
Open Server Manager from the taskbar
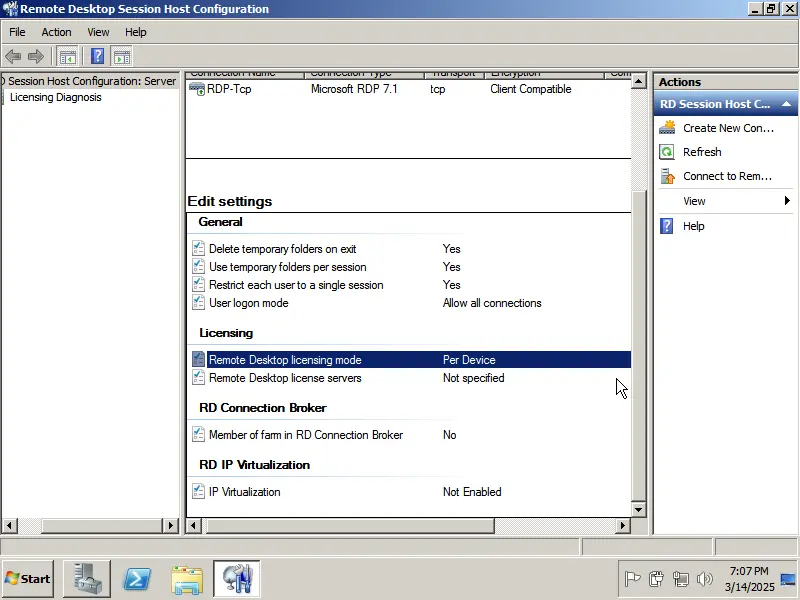(x=87, y=578)
